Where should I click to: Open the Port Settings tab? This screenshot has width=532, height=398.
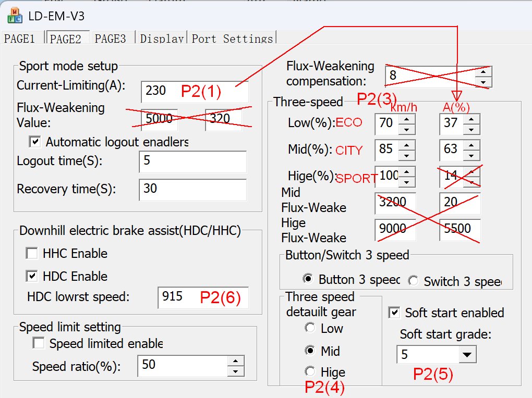click(x=233, y=39)
